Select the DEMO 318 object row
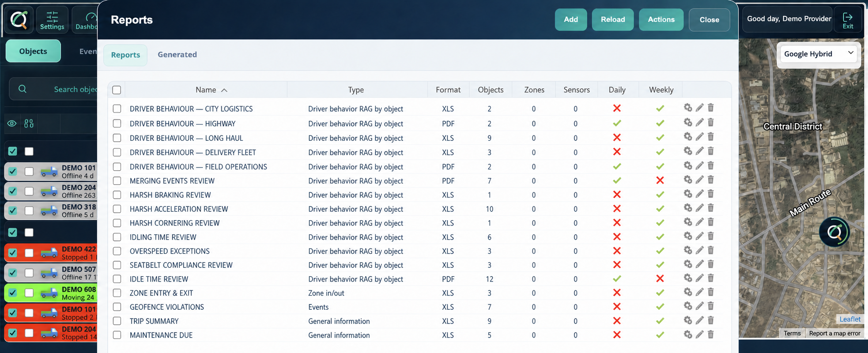This screenshot has height=353, width=868. pos(51,210)
